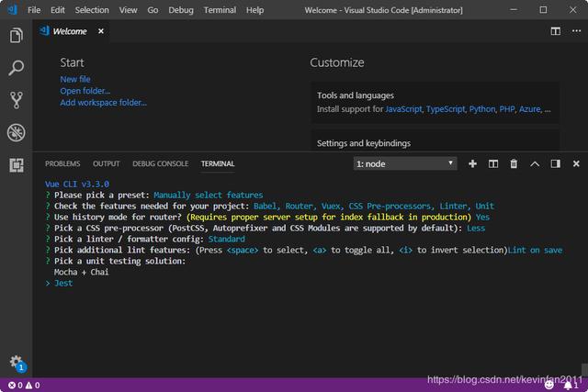Click the Mocha + Chai option in terminal
The image size is (588, 392).
tap(82, 272)
